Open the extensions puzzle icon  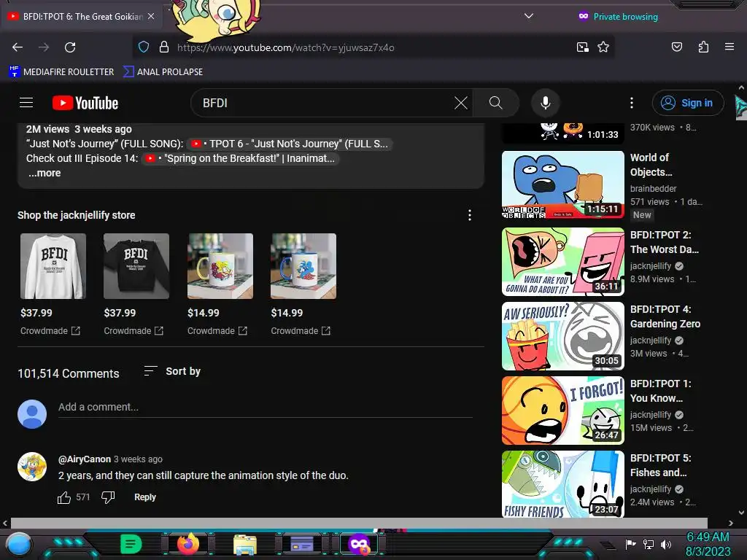(703, 47)
